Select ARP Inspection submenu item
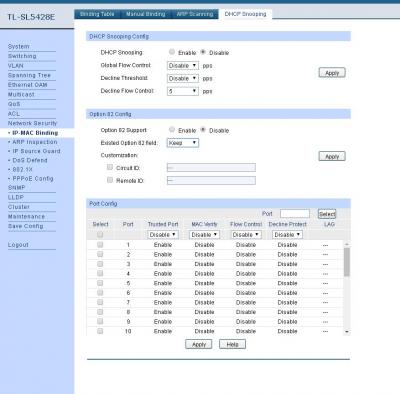This screenshot has width=400, height=394. pos(35,142)
